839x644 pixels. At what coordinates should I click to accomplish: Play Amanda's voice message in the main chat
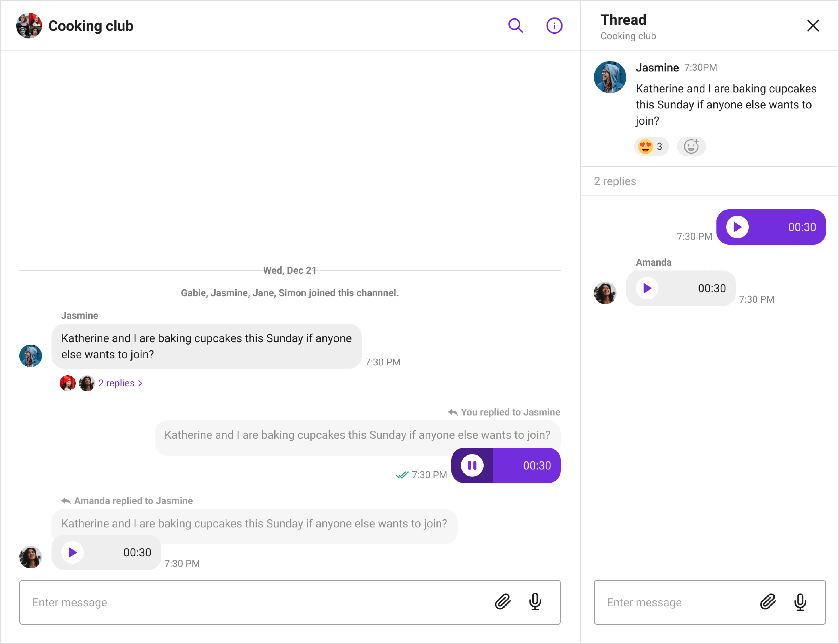[x=72, y=552]
